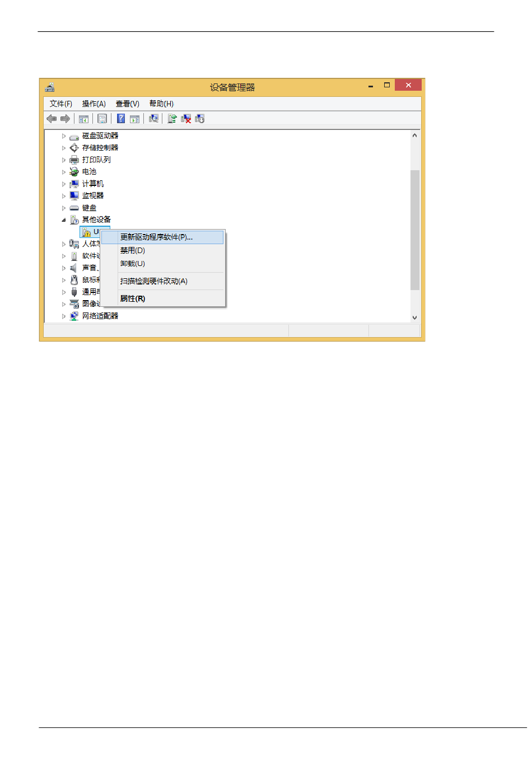The image size is (532, 761).
Task: Maximize the 设备管理器 window
Action: click(386, 85)
